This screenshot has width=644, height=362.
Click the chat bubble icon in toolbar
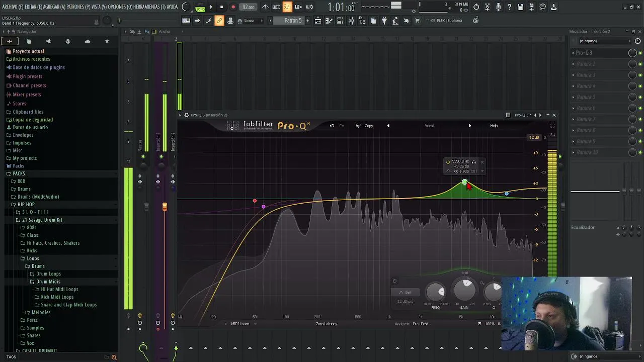(x=542, y=7)
